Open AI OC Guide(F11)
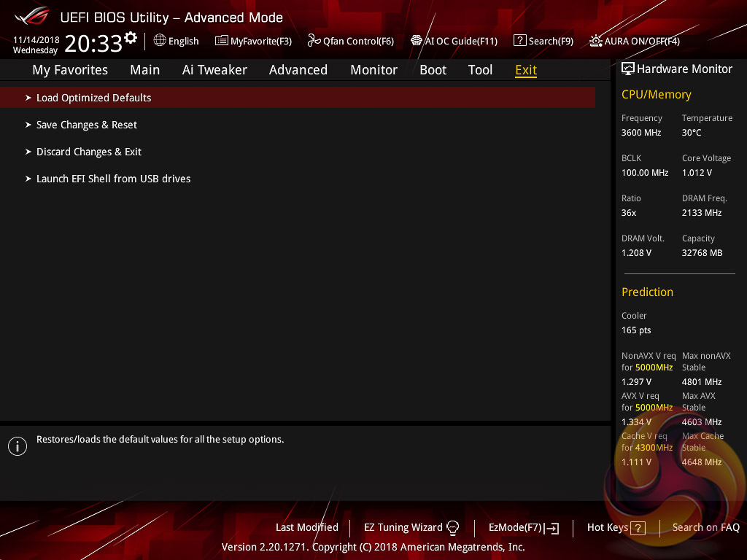This screenshot has width=747, height=560. click(x=454, y=41)
